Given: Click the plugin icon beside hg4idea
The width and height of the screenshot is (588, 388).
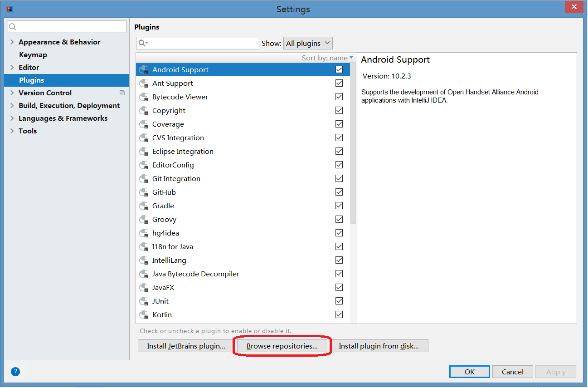Looking at the screenshot, I should tap(144, 233).
